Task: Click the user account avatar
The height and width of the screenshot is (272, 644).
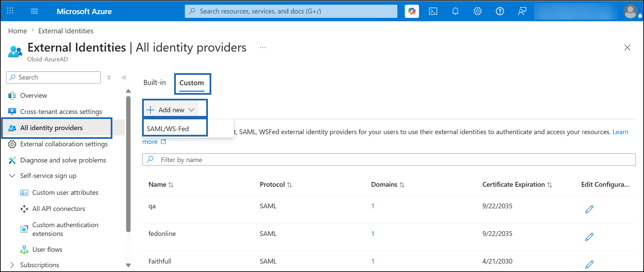Action: pyautogui.click(x=630, y=11)
